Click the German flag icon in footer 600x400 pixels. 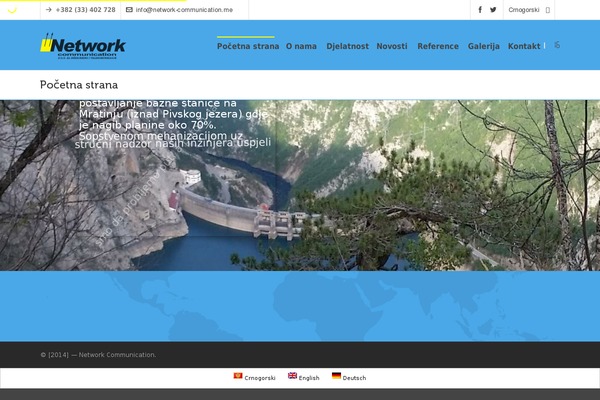tap(336, 376)
